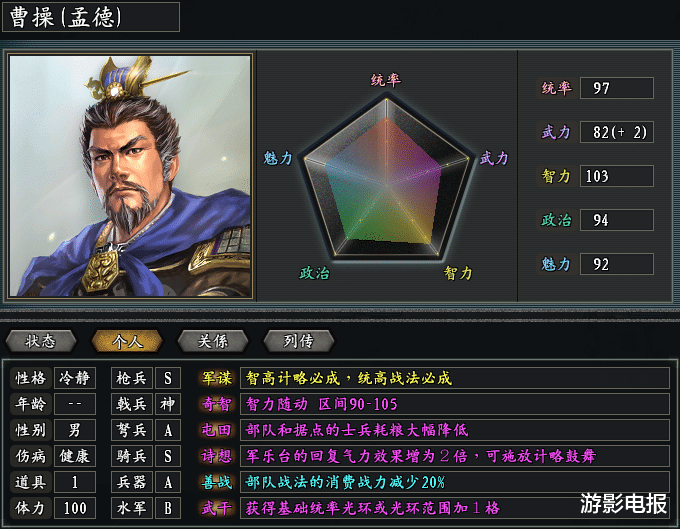The image size is (680, 529).
Task: Click the 统率 value field showing 97
Action: pos(616,88)
